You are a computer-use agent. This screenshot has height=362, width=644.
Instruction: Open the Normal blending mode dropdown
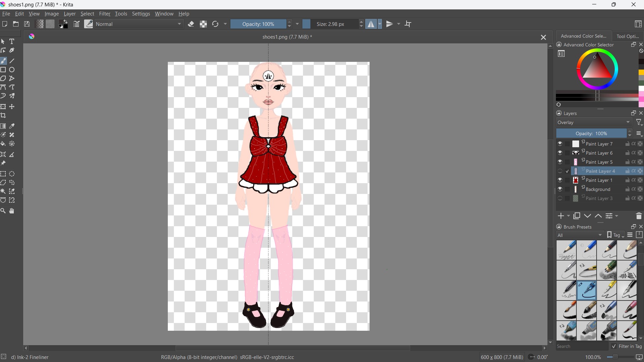(x=139, y=24)
